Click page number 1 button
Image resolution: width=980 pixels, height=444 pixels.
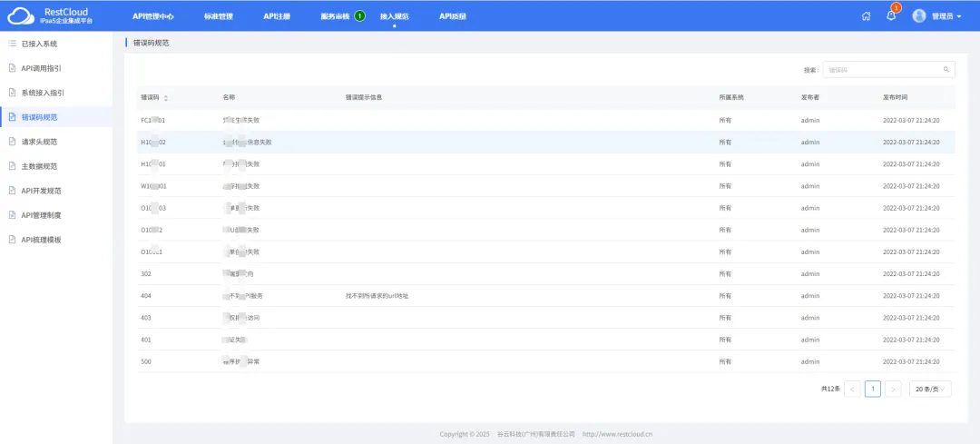tap(873, 389)
